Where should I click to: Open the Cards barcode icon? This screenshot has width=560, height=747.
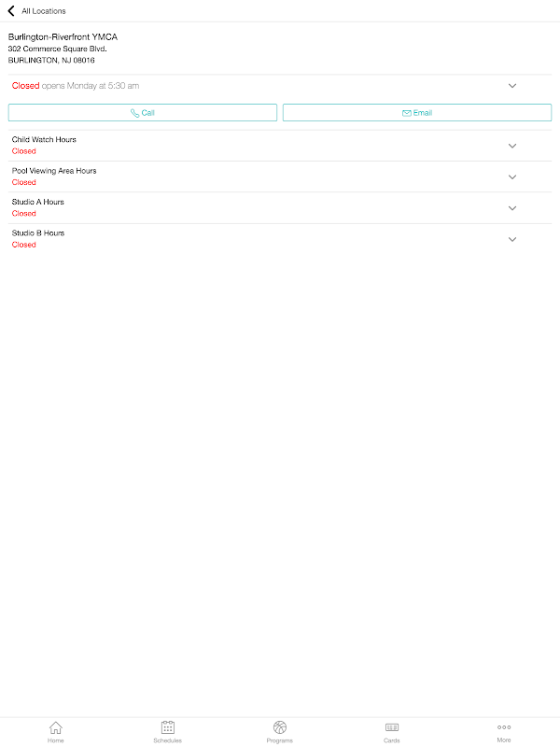click(392, 727)
